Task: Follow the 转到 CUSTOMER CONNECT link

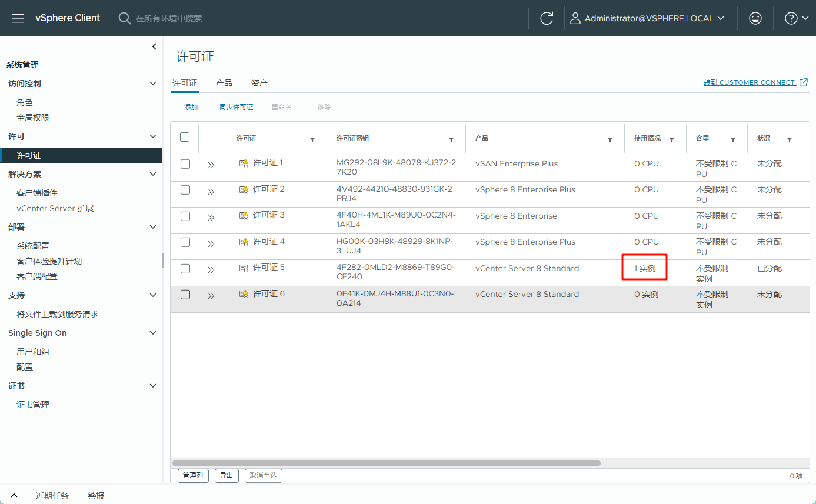Action: [x=755, y=82]
